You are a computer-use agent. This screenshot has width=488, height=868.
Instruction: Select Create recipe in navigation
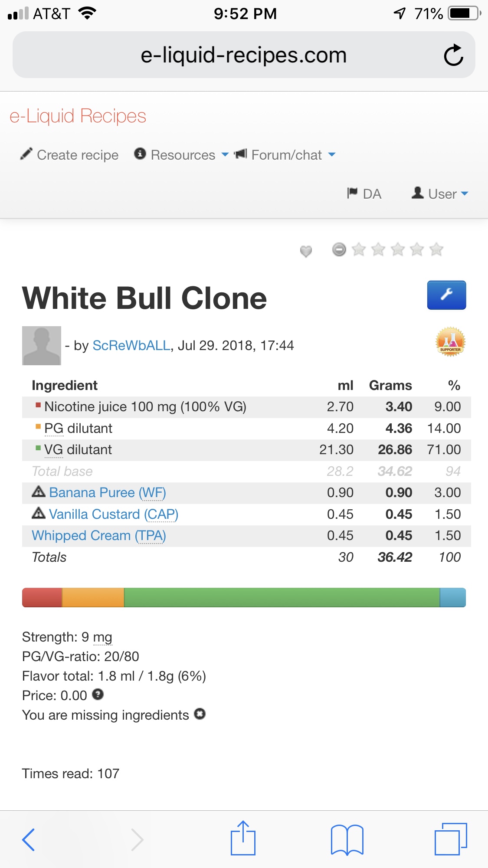(69, 155)
